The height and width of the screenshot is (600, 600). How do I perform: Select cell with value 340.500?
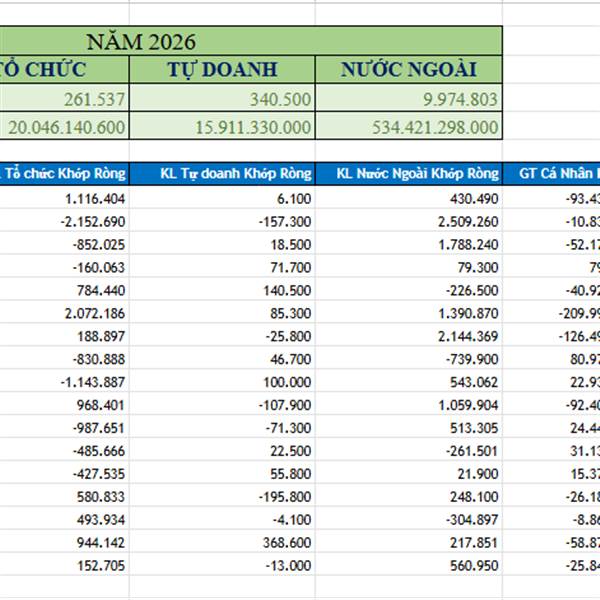click(x=222, y=99)
